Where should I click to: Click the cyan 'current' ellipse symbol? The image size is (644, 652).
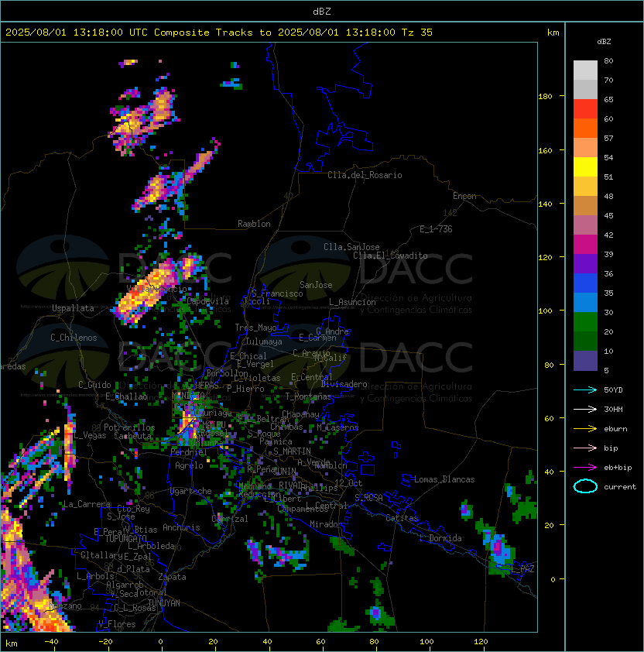click(x=585, y=486)
